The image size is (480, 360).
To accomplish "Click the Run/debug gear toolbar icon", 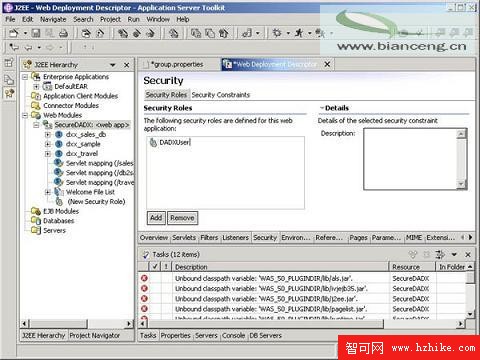I will tap(277, 33).
